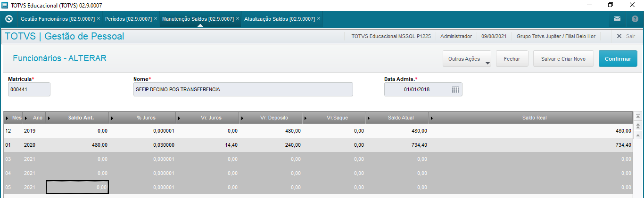Click Salvar e Criar Novo
Image resolution: width=644 pixels, height=198 pixels.
pos(563,59)
